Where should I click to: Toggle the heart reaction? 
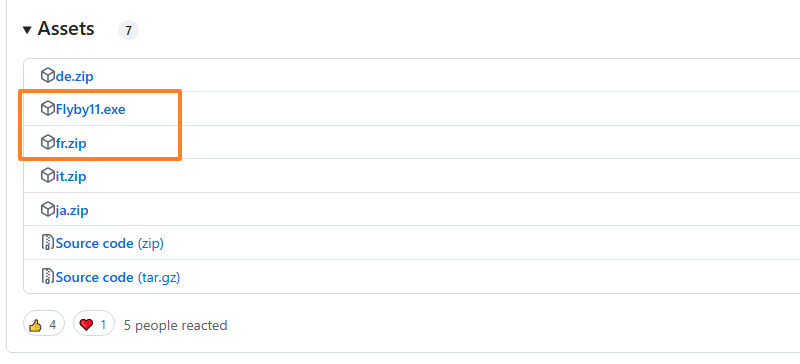click(x=94, y=323)
